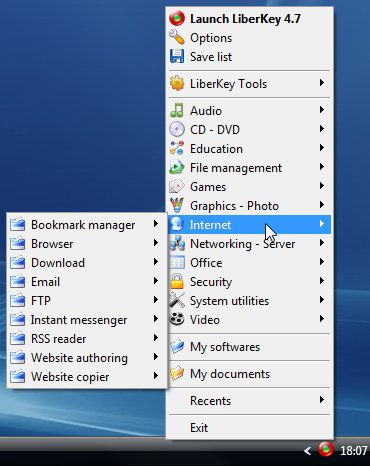This screenshot has height=466, width=370.
Task: Expand the Bookmark manager submenu arrow
Action: point(156,224)
